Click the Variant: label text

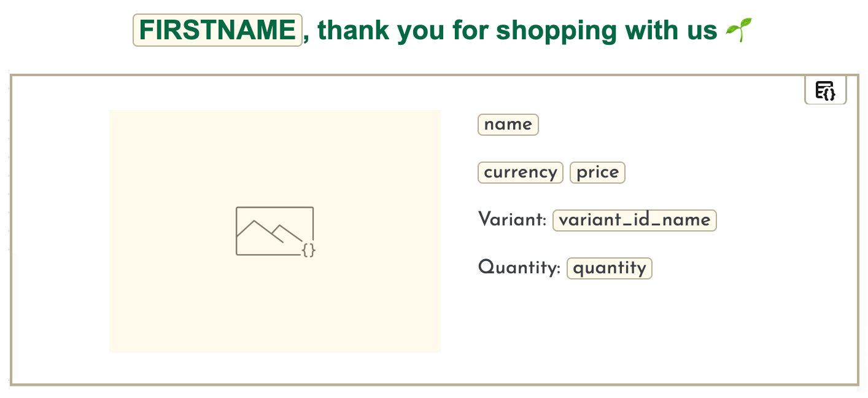512,219
